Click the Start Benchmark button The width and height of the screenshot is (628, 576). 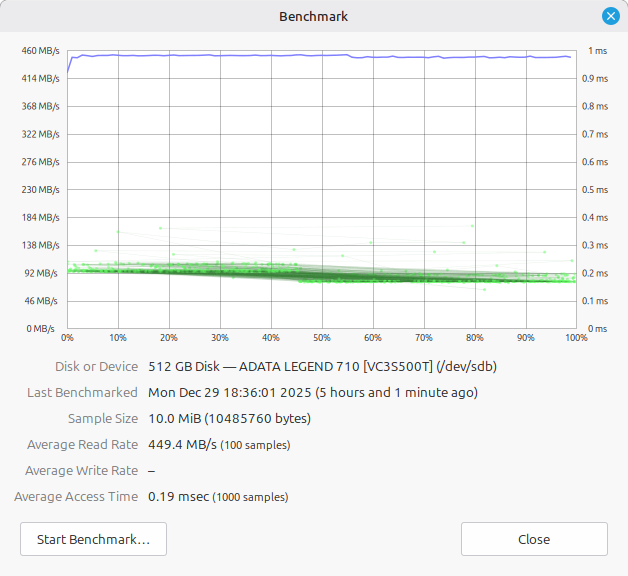pyautogui.click(x=93, y=539)
